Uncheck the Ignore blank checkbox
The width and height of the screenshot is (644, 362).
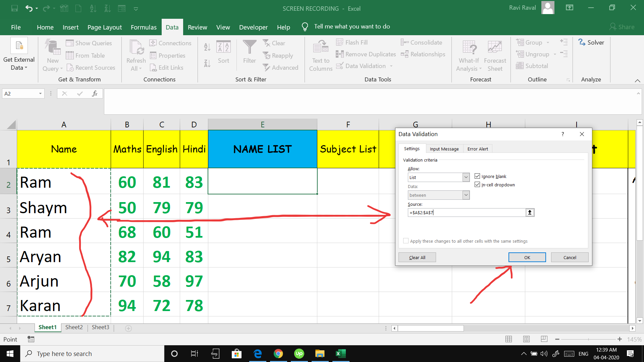[477, 176]
